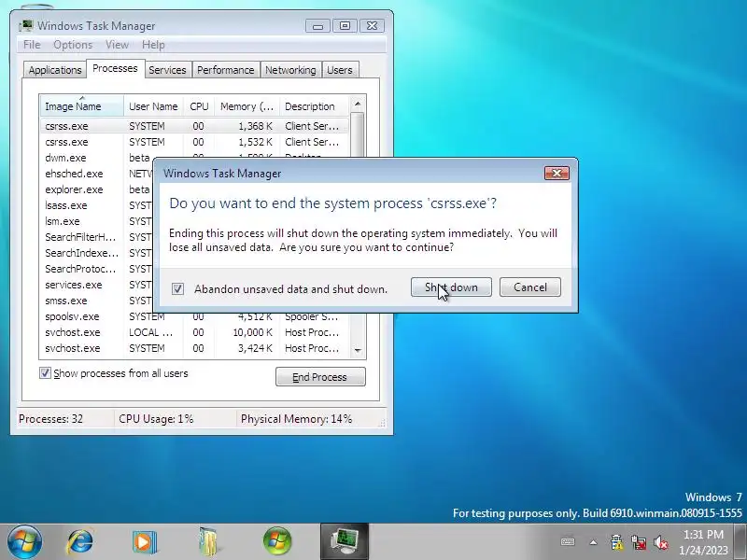Viewport: 747px width, 560px height.
Task: Click the process list scroll down arrow
Action: point(358,350)
